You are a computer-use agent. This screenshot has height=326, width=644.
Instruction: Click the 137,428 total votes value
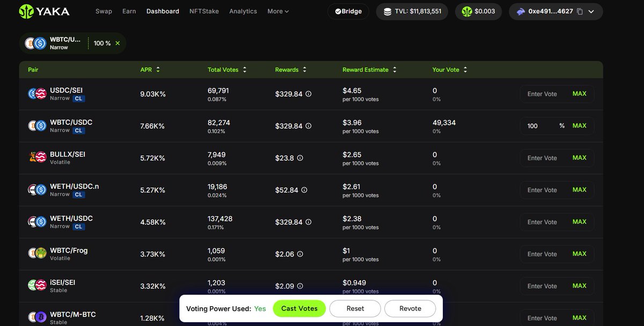(x=220, y=219)
